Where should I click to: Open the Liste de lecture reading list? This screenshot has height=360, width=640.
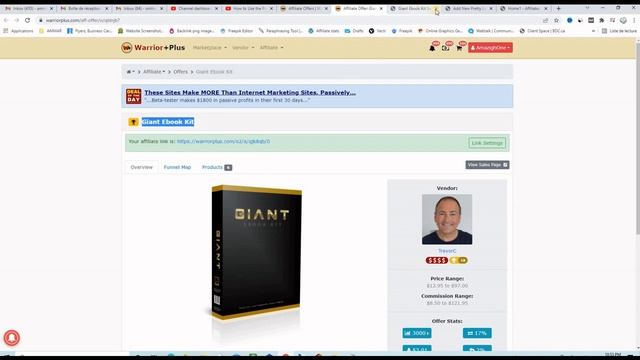click(x=619, y=31)
